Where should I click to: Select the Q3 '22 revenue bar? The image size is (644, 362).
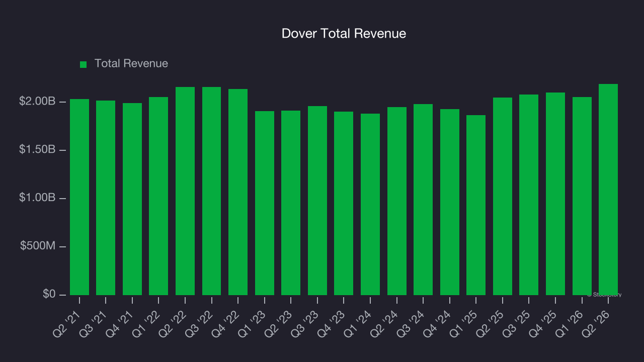click(212, 191)
